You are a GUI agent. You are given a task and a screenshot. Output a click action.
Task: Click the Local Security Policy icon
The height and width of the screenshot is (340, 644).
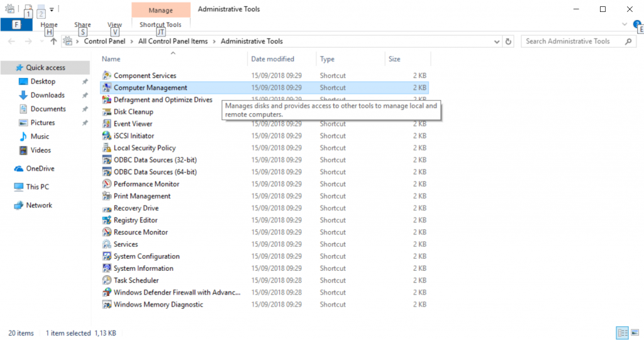coord(107,147)
